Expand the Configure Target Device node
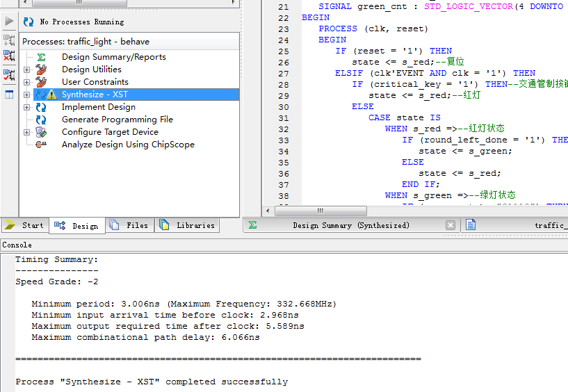This screenshot has width=568, height=392. [27, 132]
